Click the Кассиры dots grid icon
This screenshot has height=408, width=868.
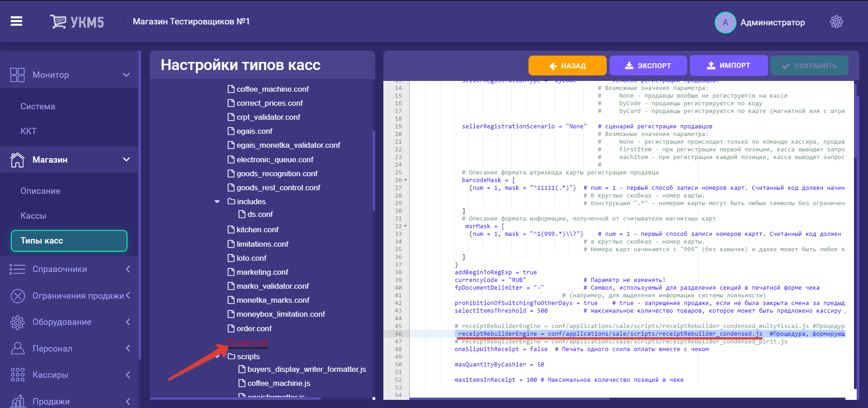click(17, 375)
